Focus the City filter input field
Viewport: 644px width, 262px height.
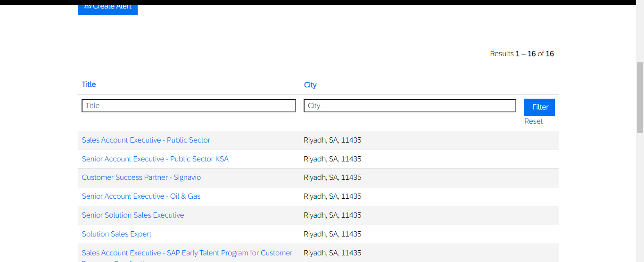pos(410,106)
